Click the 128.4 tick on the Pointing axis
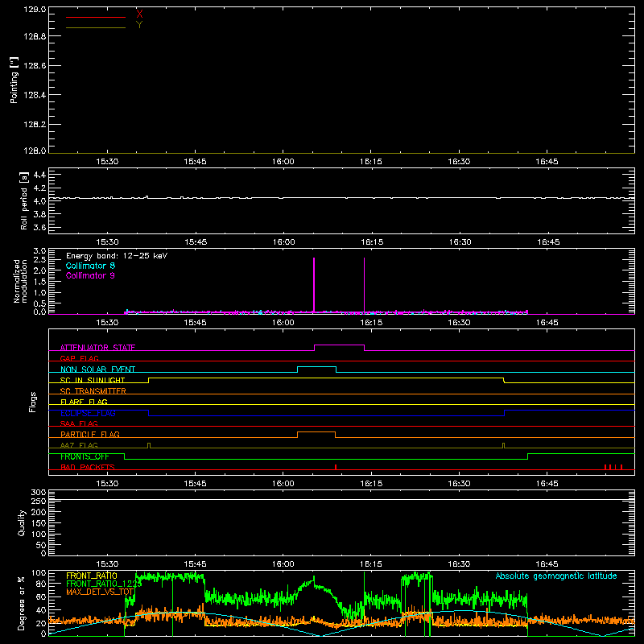This screenshot has width=644, height=644. [35, 95]
